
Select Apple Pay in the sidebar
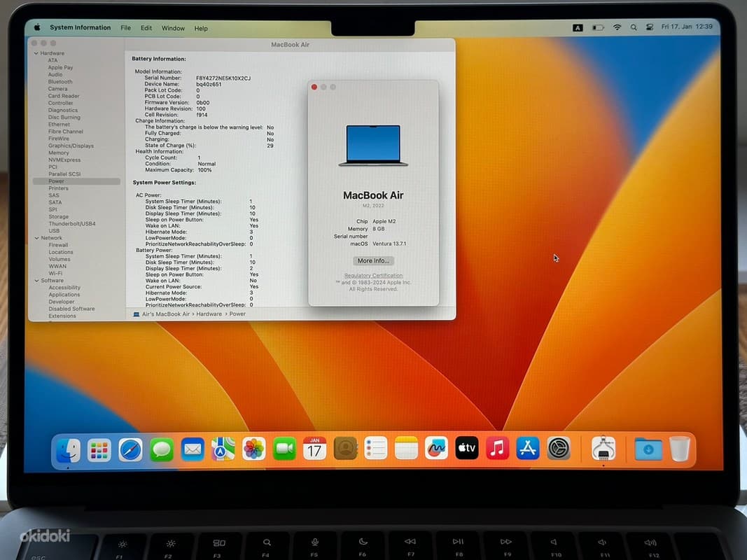pos(60,68)
